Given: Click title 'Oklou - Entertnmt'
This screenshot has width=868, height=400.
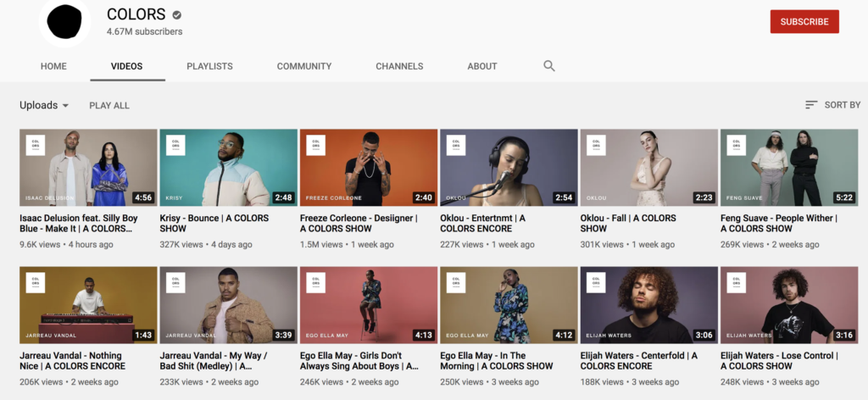Looking at the screenshot, I should click(482, 223).
